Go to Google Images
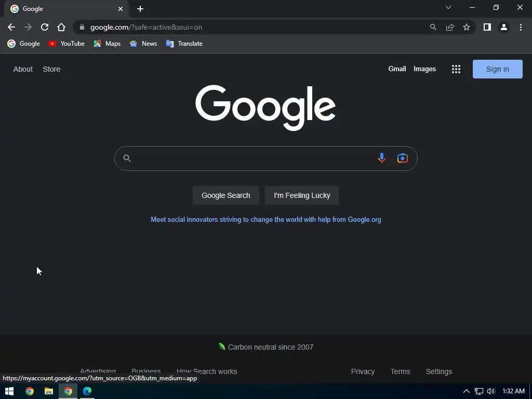The width and height of the screenshot is (532, 399). pos(424,69)
